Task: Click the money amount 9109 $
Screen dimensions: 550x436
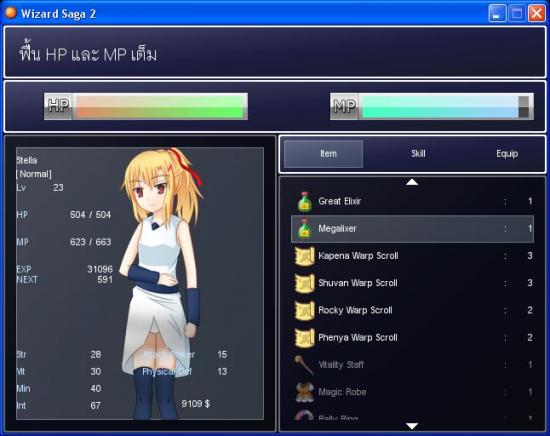Action: tap(196, 404)
